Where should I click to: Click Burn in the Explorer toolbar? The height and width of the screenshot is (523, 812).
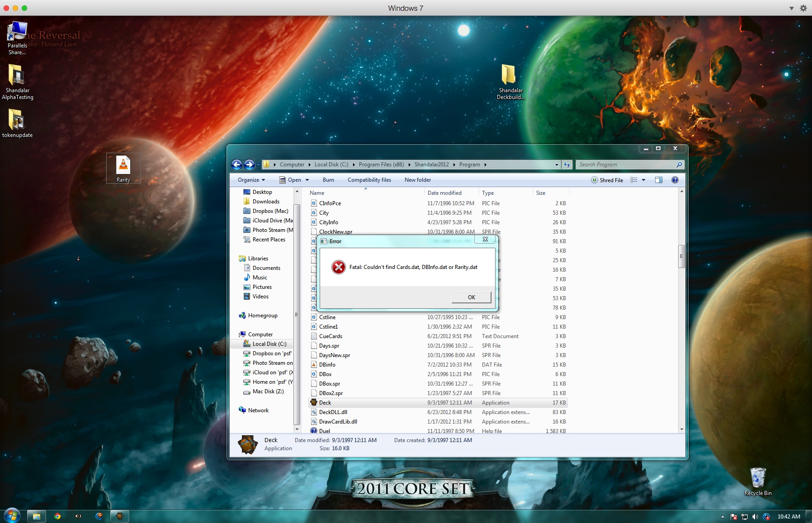328,180
